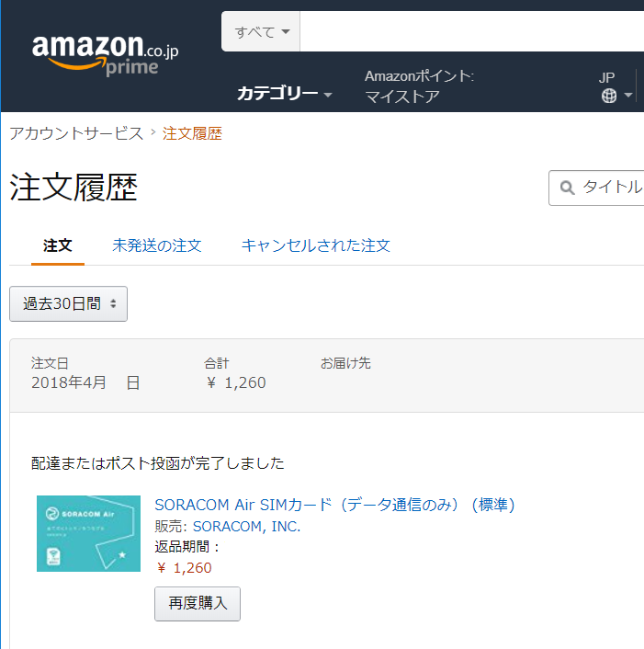Click the order total ¥ 1,260 in header
Image resolution: width=644 pixels, height=649 pixels.
[x=235, y=382]
